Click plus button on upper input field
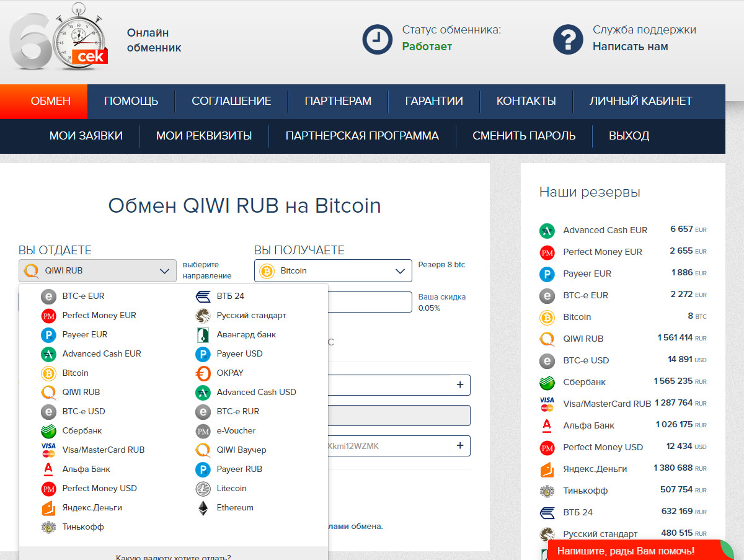The width and height of the screenshot is (744, 560). pyautogui.click(x=460, y=385)
